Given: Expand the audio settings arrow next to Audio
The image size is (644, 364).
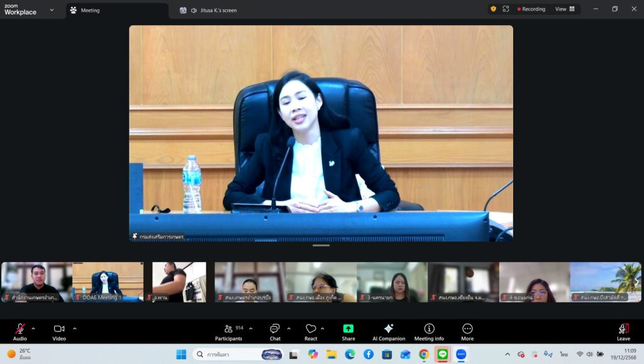Looking at the screenshot, I should (x=33, y=328).
